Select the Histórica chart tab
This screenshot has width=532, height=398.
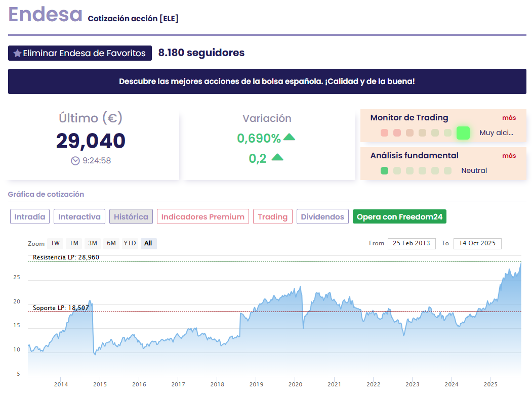coord(131,217)
